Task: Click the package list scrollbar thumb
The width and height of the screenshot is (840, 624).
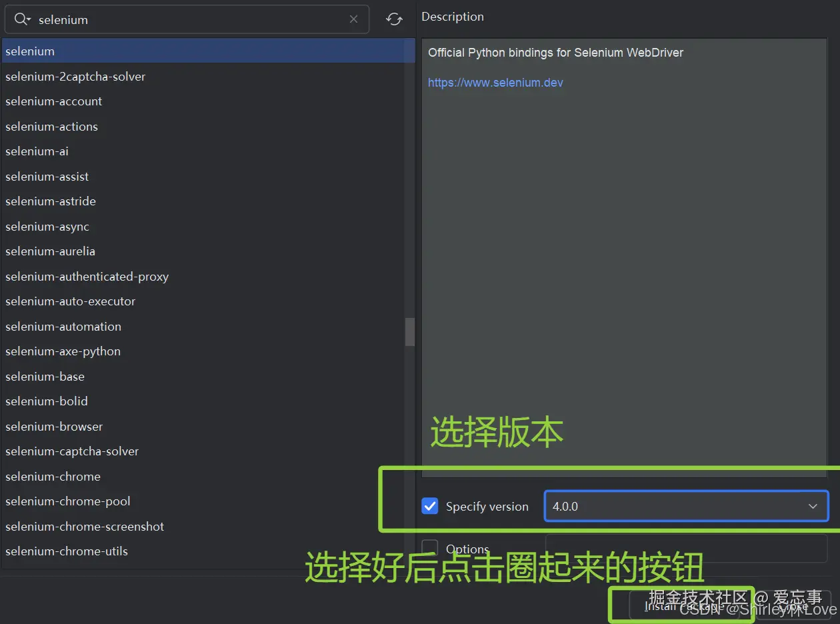Action: click(410, 331)
